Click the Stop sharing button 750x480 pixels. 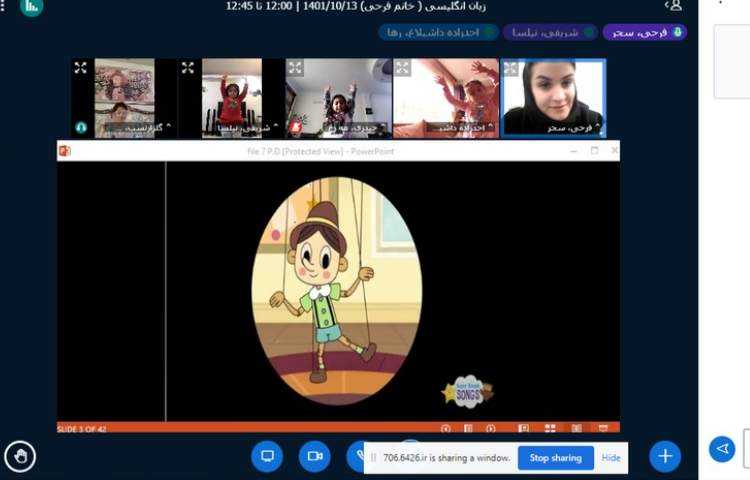[x=555, y=458]
